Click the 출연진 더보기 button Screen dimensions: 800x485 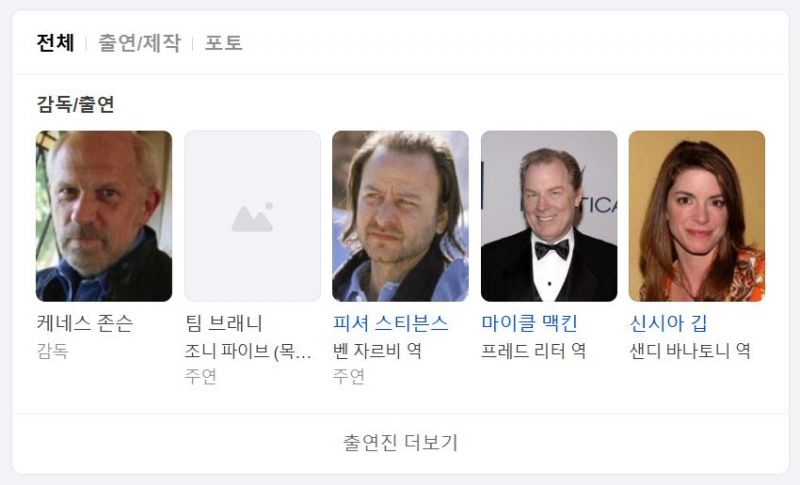tap(400, 443)
